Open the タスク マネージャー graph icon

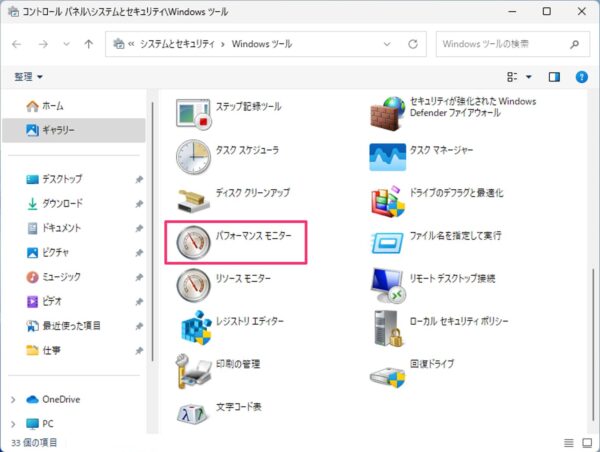(x=388, y=157)
